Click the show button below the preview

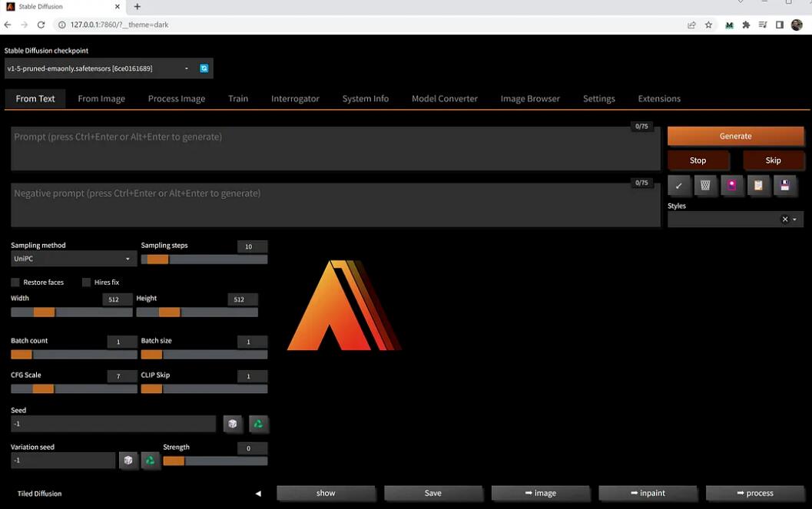point(326,494)
